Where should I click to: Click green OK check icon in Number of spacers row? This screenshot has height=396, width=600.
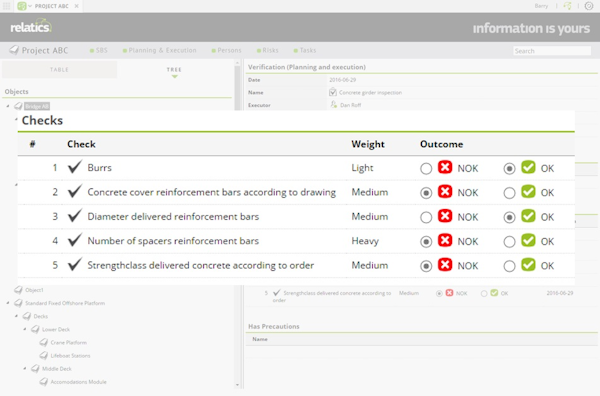point(528,240)
